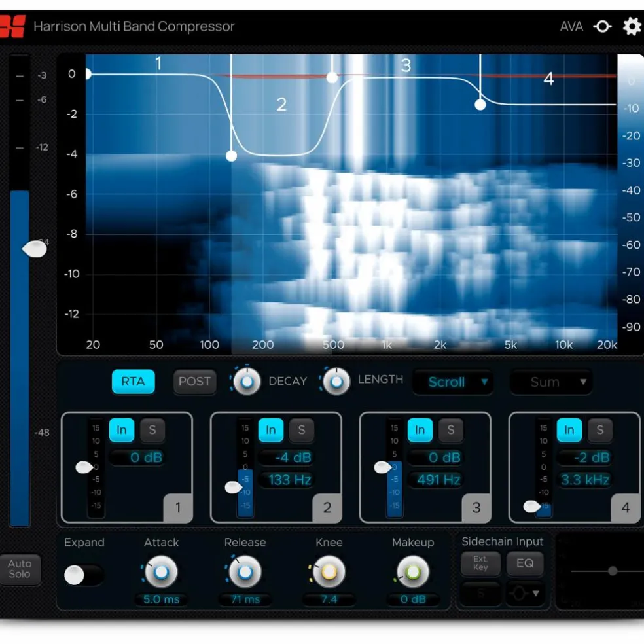This screenshot has height=644, width=644.
Task: Toggle band 3 In button
Action: point(420,430)
